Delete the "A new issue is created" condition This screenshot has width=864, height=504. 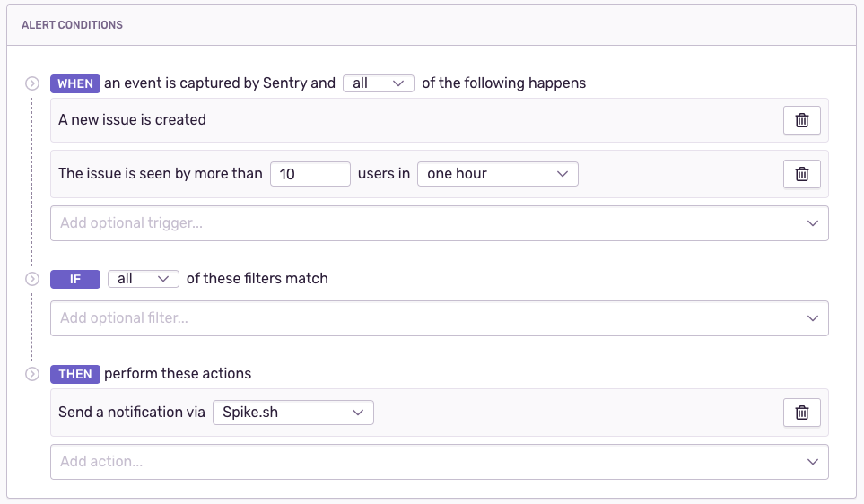coord(802,120)
